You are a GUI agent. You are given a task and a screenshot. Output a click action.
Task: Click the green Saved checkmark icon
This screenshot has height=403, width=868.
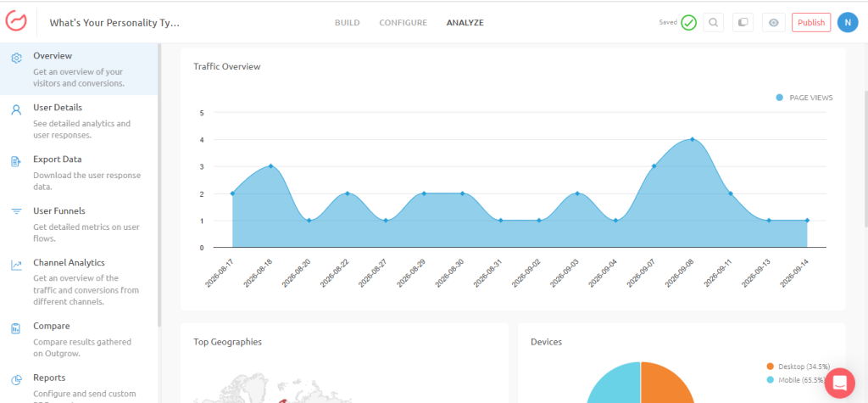tap(688, 23)
